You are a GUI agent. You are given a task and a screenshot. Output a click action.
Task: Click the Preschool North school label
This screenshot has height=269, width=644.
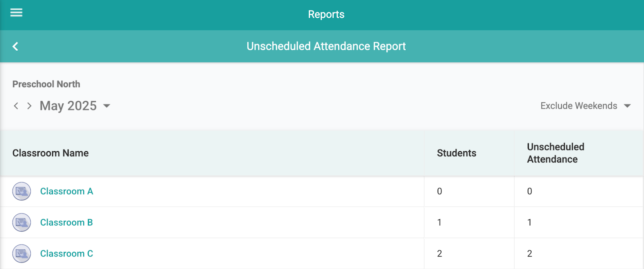click(46, 84)
